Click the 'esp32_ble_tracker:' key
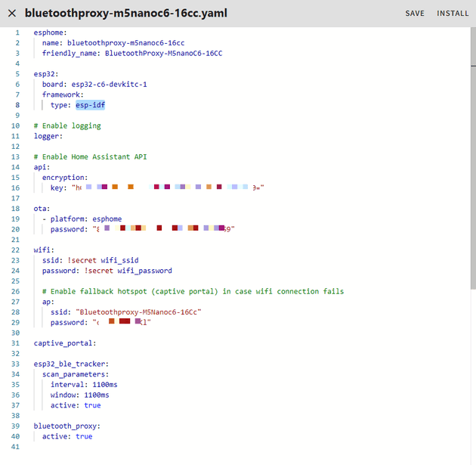Image resolution: width=476 pixels, height=465 pixels. click(x=71, y=364)
